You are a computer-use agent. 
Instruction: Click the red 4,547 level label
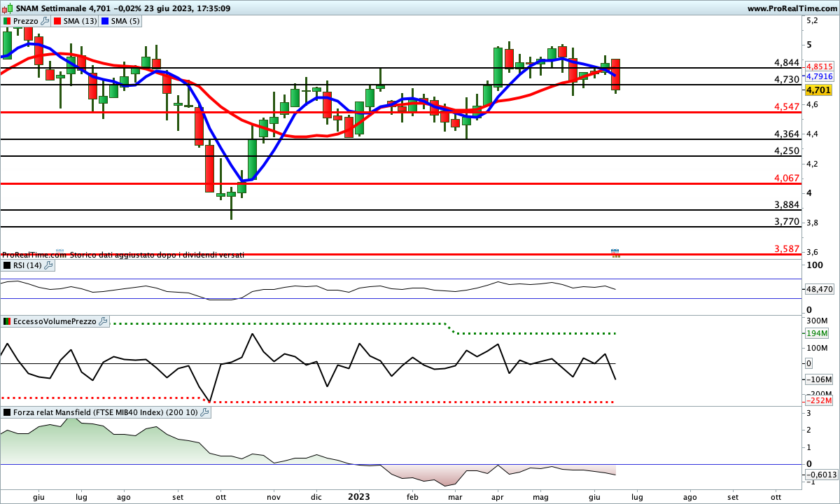click(x=787, y=106)
